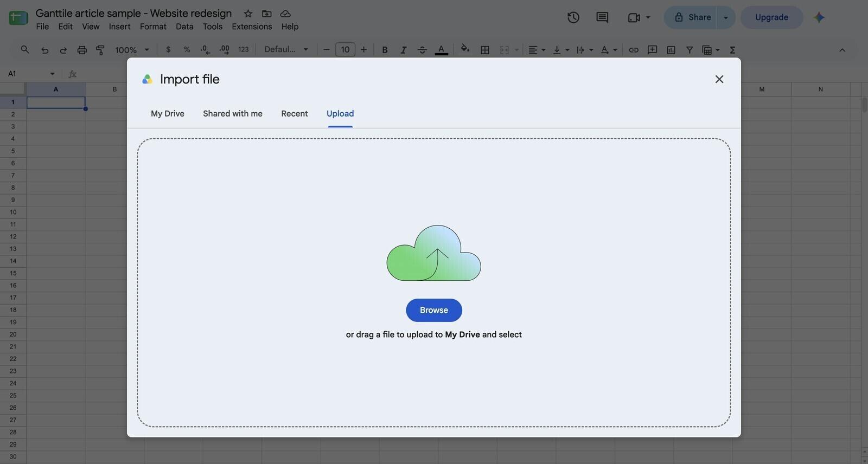Image resolution: width=868 pixels, height=464 pixels.
Task: Select the Upload tab
Action: pyautogui.click(x=340, y=113)
